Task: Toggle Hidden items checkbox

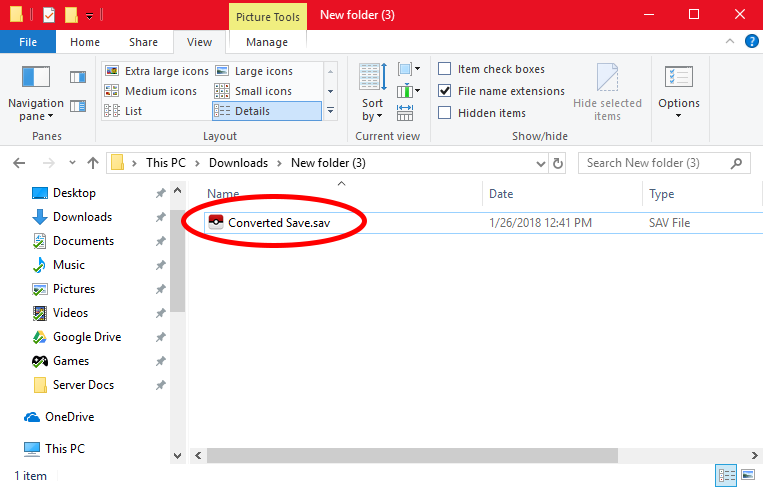Action: 445,113
